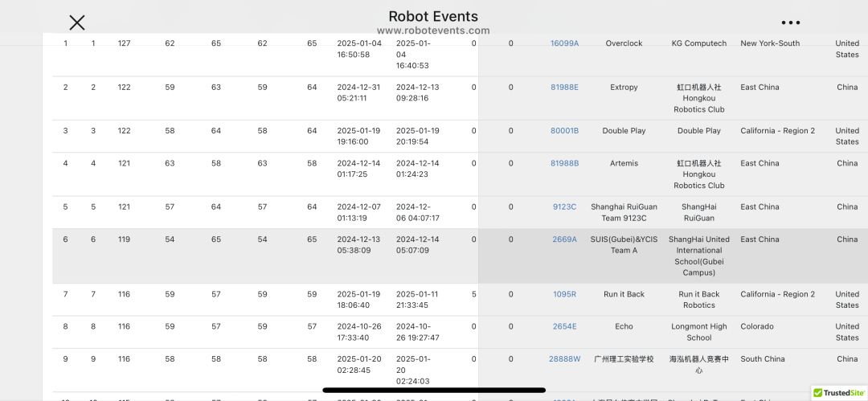This screenshot has width=868, height=401.
Task: Select organization KG Computech
Action: [x=699, y=43]
